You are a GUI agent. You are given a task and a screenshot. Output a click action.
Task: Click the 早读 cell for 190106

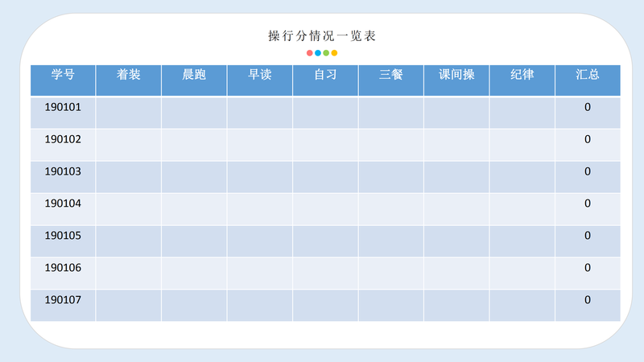(x=259, y=274)
